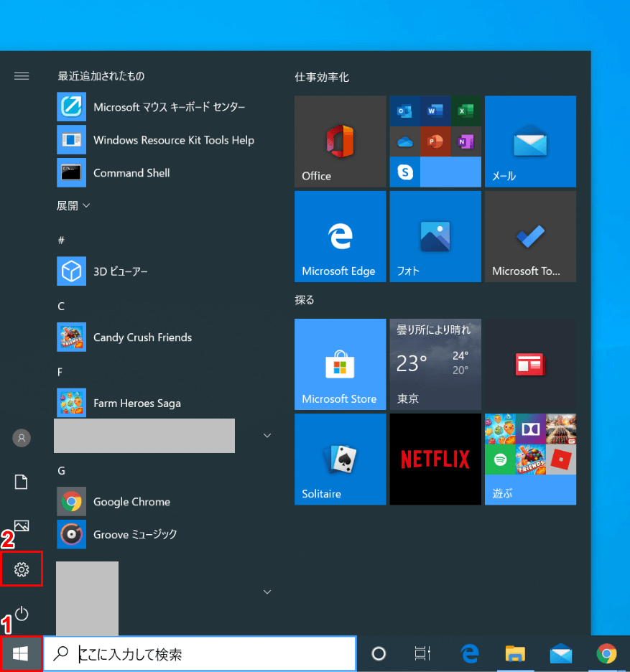Open the フォト photos tile
The image size is (630, 672).
435,237
